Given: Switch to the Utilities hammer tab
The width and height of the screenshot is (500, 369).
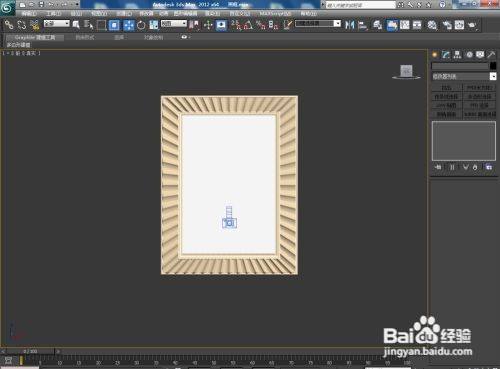Looking at the screenshot, I should click(x=491, y=55).
